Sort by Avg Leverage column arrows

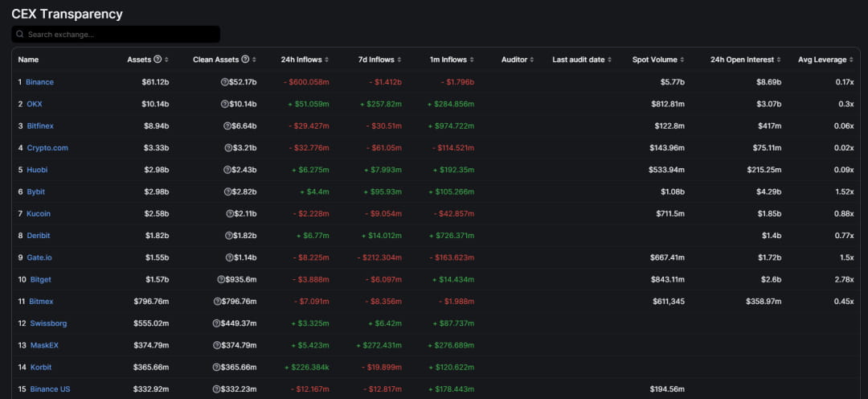[x=851, y=60]
